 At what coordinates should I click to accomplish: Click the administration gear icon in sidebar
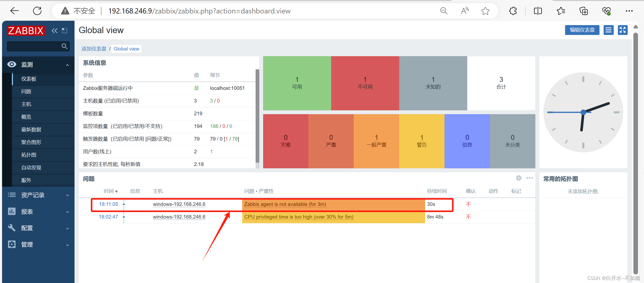click(x=12, y=244)
